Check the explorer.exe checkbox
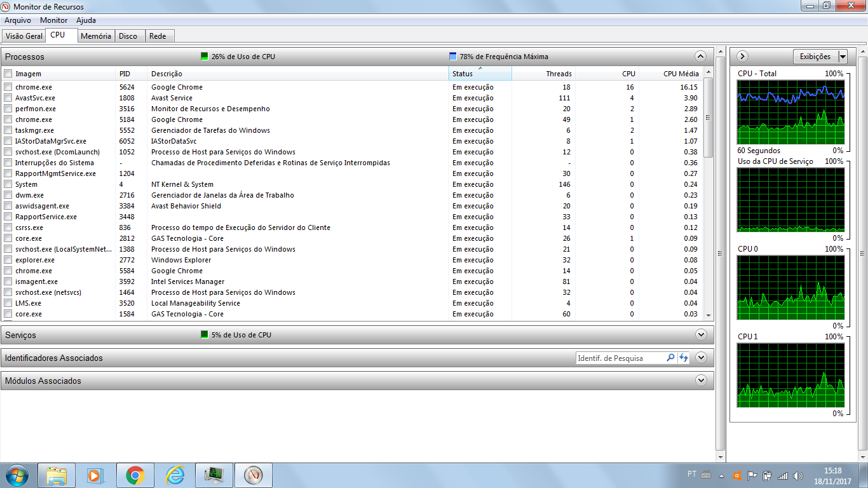This screenshot has height=488, width=868. pos(8,260)
